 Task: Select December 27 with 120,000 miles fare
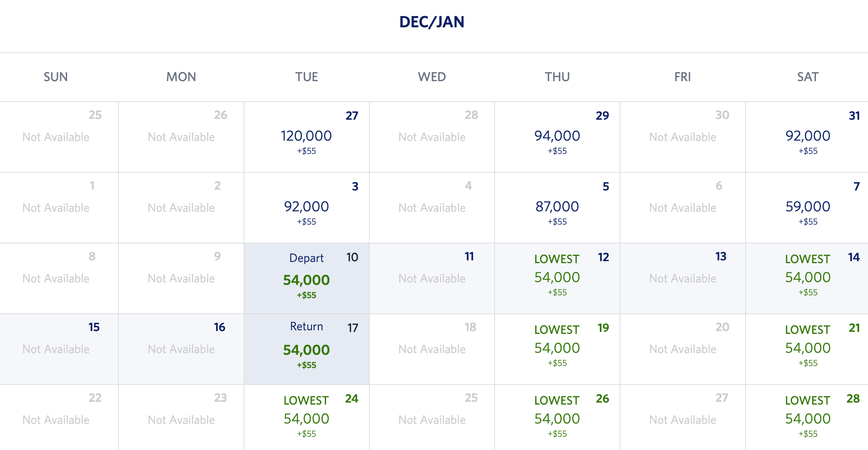(x=306, y=137)
